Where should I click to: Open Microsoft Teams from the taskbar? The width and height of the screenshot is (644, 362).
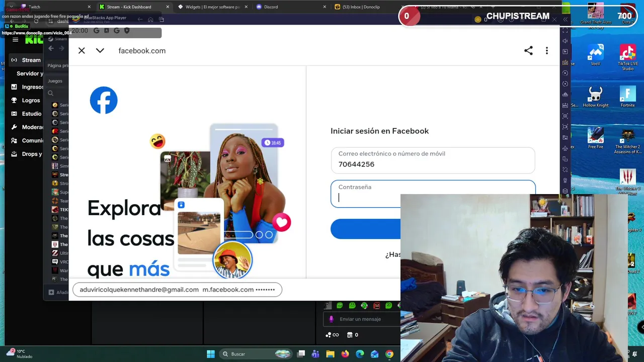click(x=315, y=354)
